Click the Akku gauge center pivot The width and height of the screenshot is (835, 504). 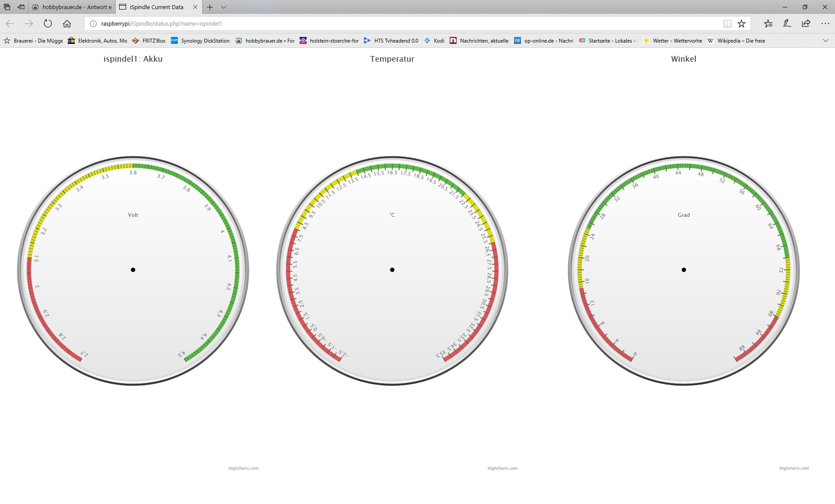pos(133,270)
